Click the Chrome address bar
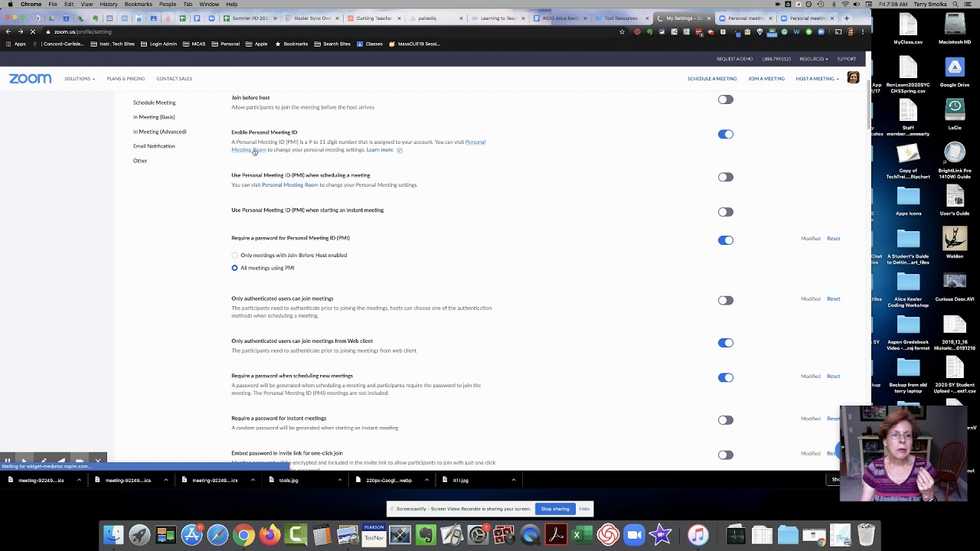 (329, 31)
